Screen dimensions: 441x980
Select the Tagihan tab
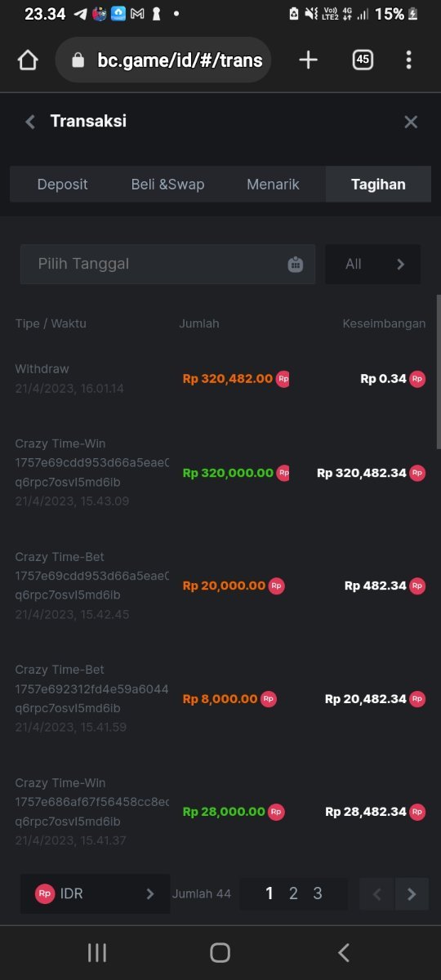378,185
